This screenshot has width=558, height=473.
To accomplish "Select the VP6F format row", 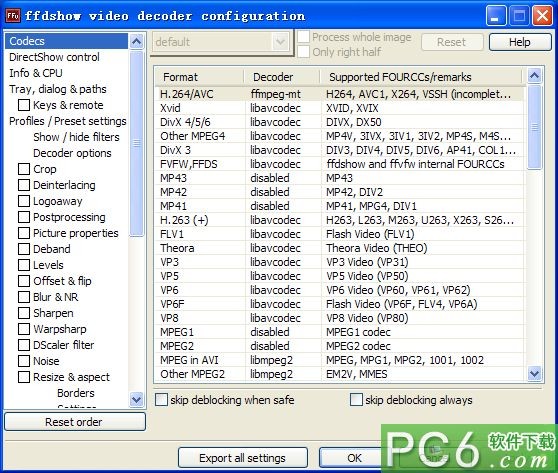I will 340,304.
